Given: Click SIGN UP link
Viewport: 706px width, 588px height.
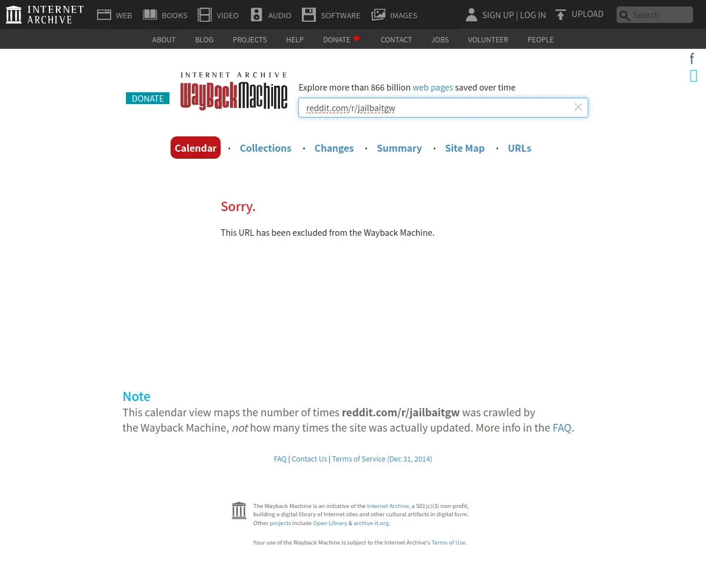Looking at the screenshot, I should tap(498, 15).
